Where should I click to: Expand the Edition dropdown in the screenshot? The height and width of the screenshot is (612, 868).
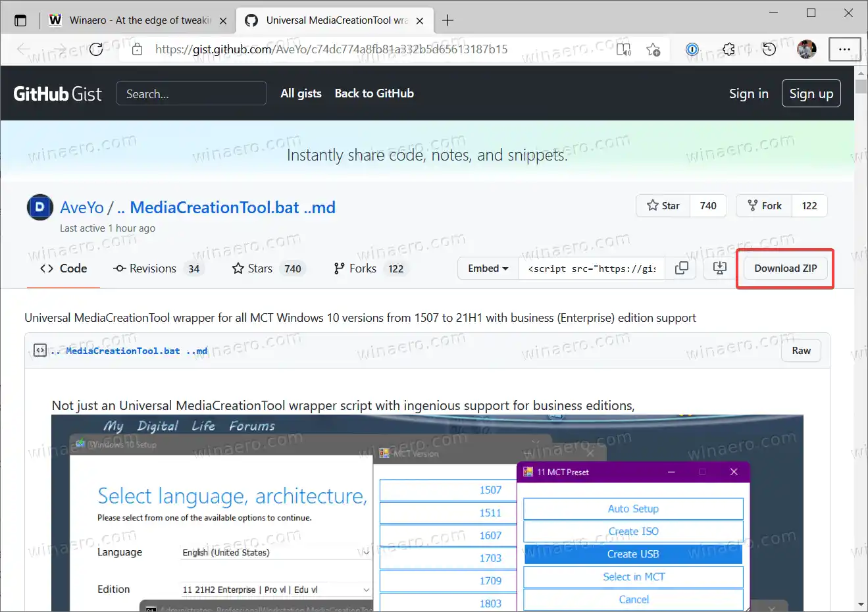click(276, 590)
